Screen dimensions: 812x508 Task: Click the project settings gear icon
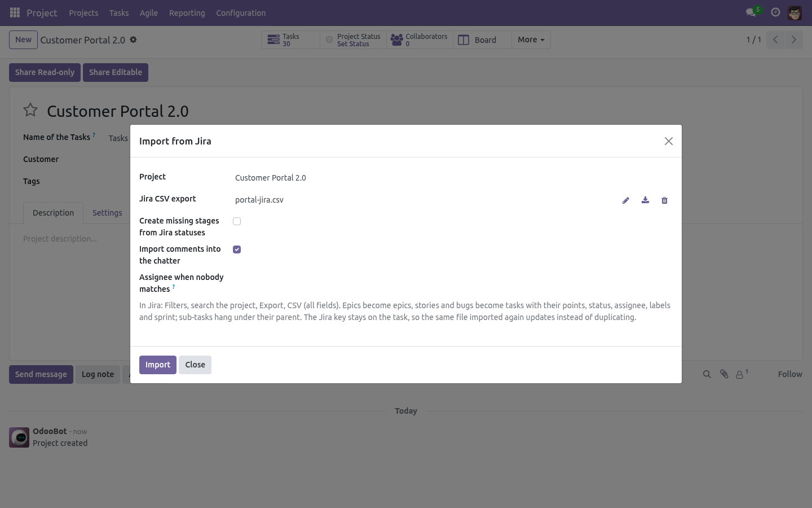click(133, 40)
